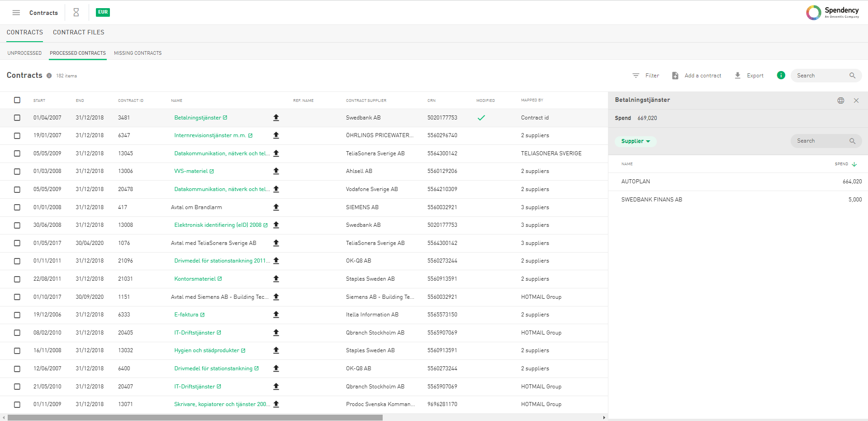Click upload arrow for Avtal om Brandlarm
The width and height of the screenshot is (868, 421).
[276, 207]
